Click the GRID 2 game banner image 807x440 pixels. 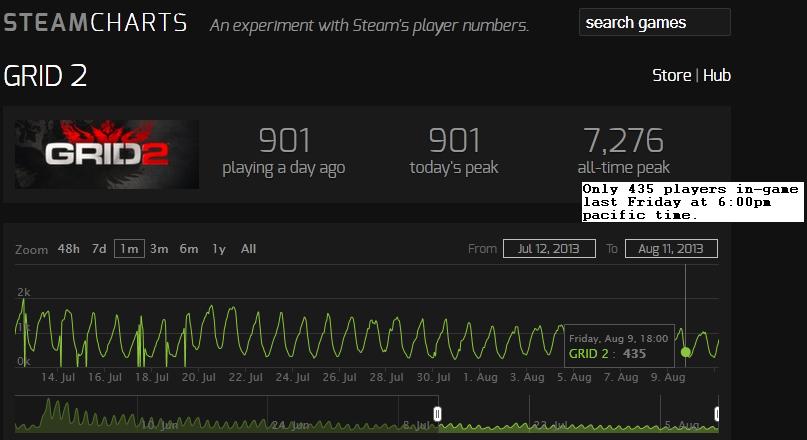(x=107, y=154)
